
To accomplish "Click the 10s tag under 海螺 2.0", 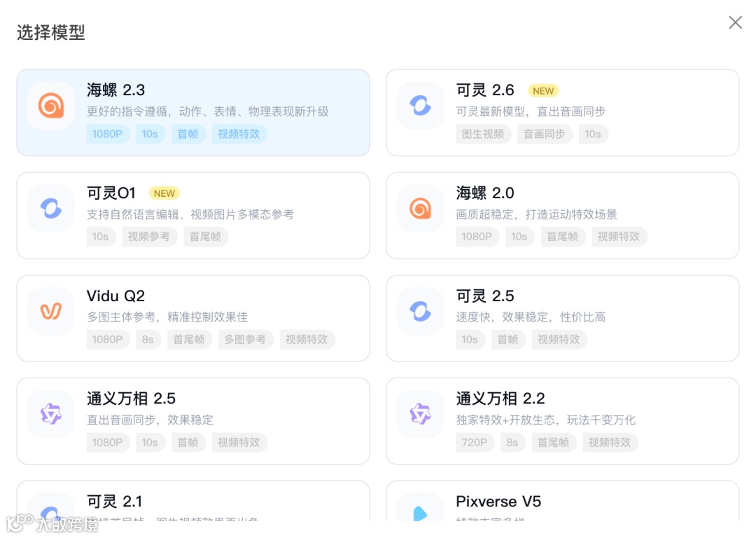I will (519, 237).
